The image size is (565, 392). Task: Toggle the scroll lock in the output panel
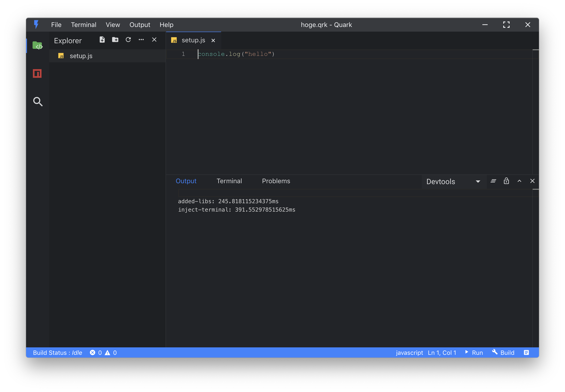pos(506,181)
